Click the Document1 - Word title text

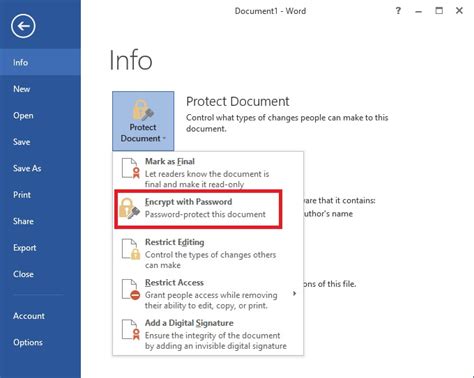click(x=270, y=11)
